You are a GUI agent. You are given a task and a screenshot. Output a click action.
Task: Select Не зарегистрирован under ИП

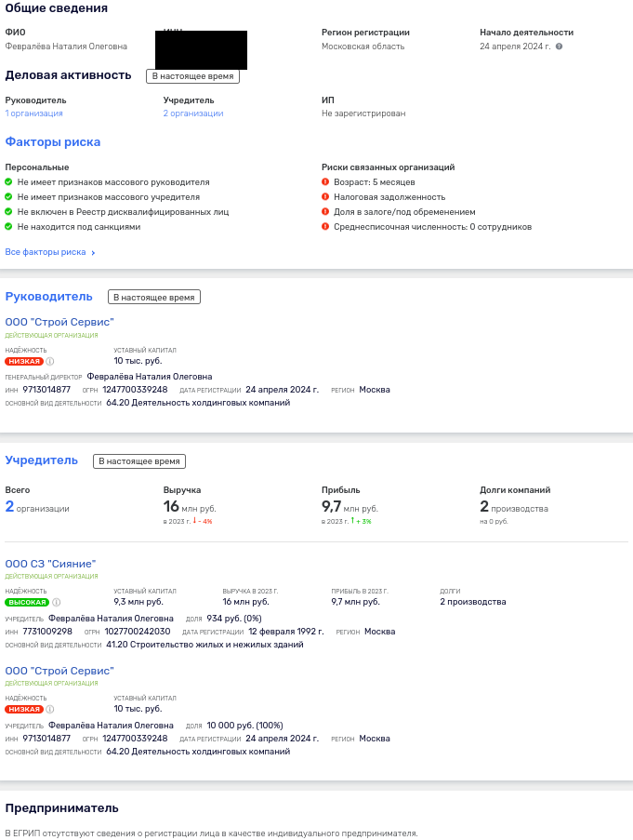pos(363,113)
